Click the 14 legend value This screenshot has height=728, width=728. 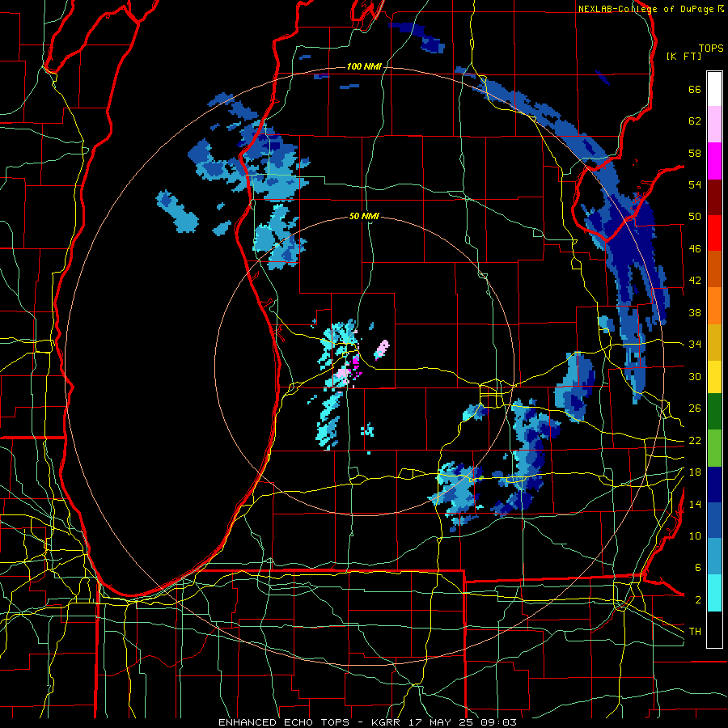pos(695,504)
